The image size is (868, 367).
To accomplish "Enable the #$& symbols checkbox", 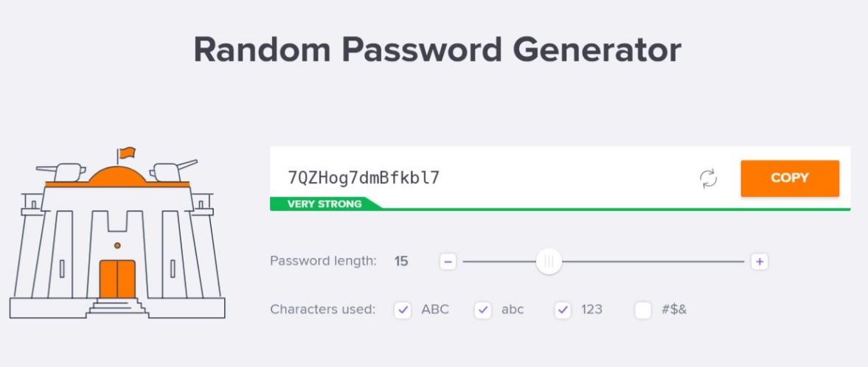I will tap(643, 310).
